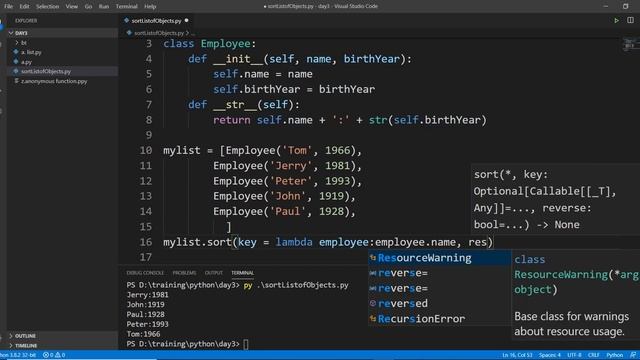Run Python file with the play icon
Image resolution: width=640 pixels, height=360 pixels.
[616, 20]
